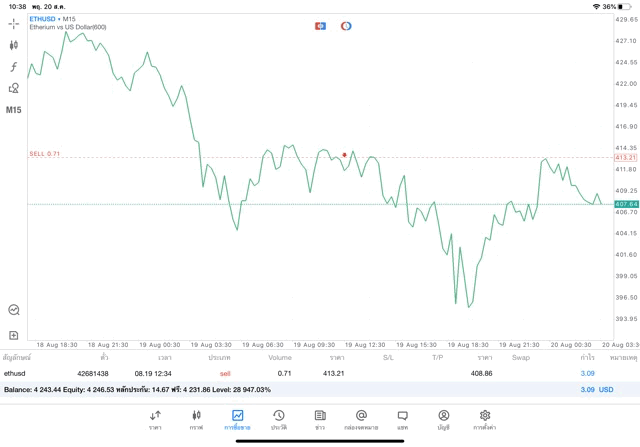Screen dimensions: 640x447
Task: Tap the red-blue circular icon above chart
Action: (x=346, y=26)
